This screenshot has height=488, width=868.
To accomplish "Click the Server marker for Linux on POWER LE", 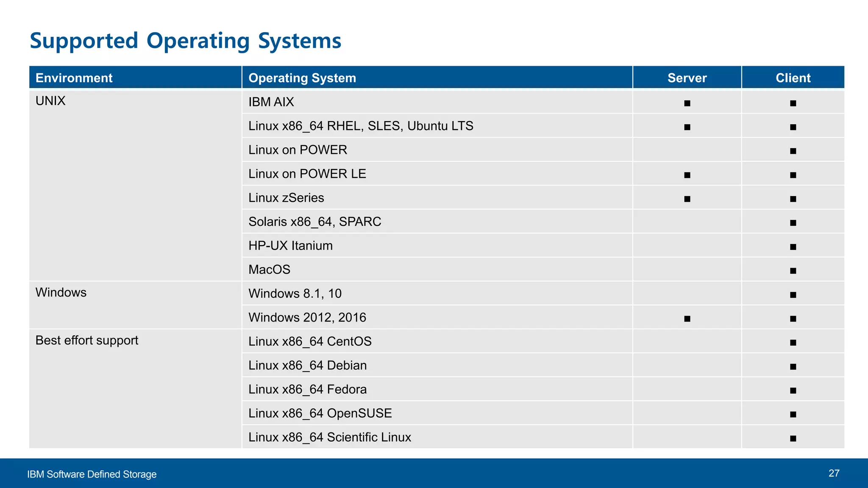I will pyautogui.click(x=687, y=175).
